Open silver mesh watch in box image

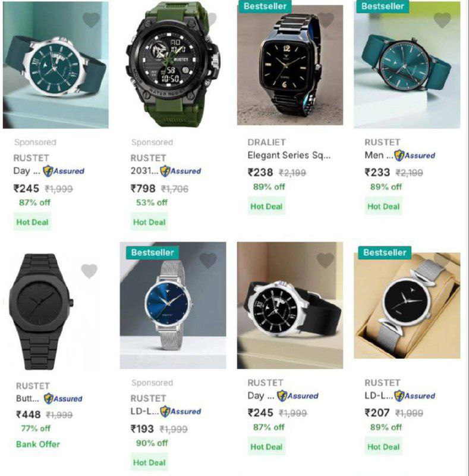(x=407, y=305)
